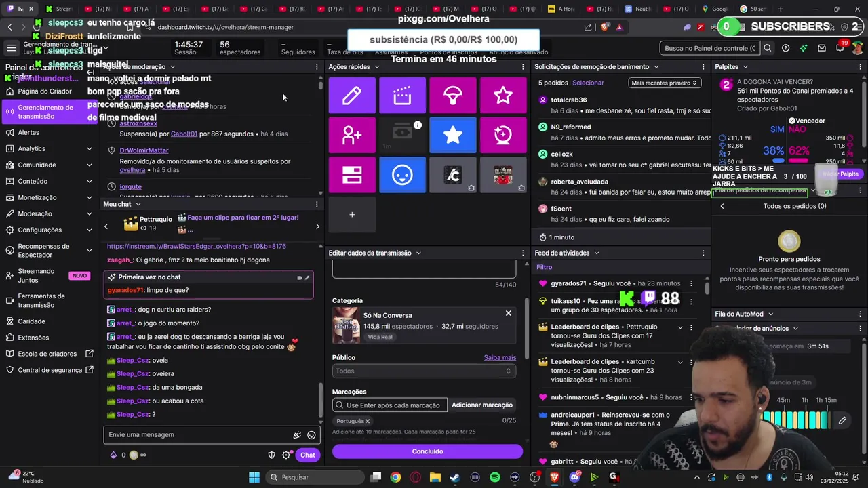
Task: Remove the Português tag
Action: pyautogui.click(x=368, y=421)
